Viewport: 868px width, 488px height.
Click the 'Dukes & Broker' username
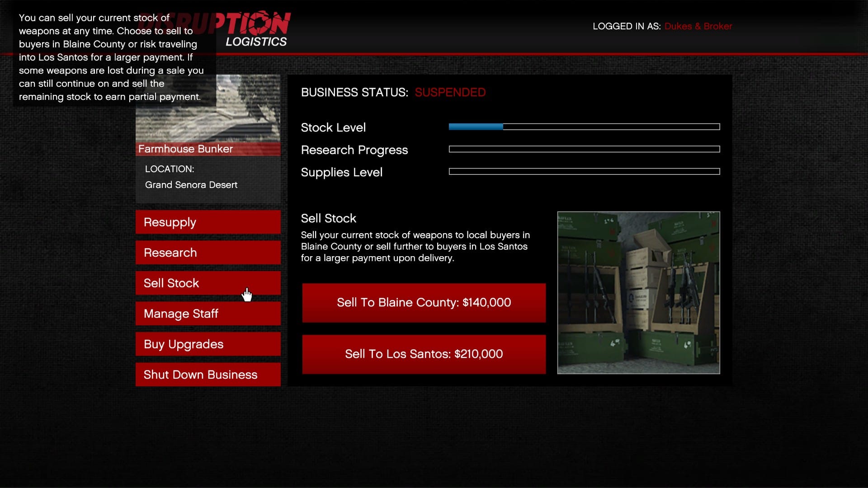click(x=698, y=26)
